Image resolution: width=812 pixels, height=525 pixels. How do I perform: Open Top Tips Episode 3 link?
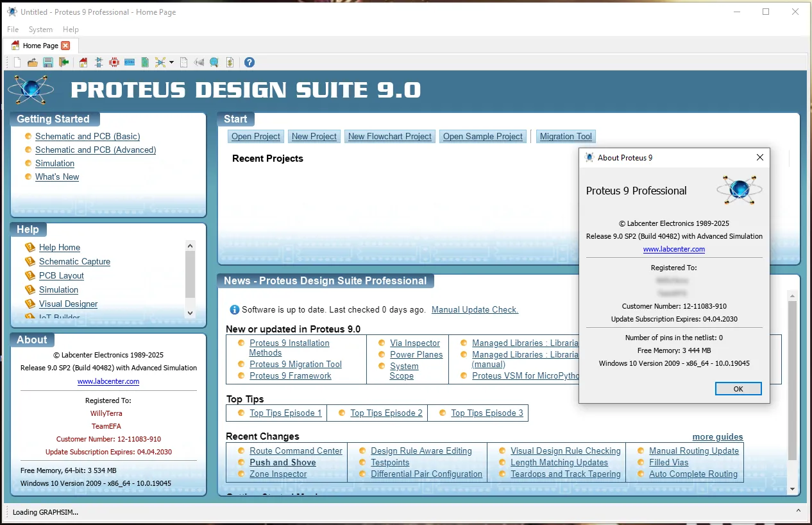[487, 413]
